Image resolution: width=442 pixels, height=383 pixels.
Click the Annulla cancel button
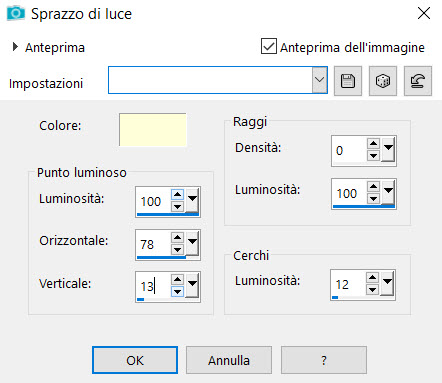(x=229, y=360)
